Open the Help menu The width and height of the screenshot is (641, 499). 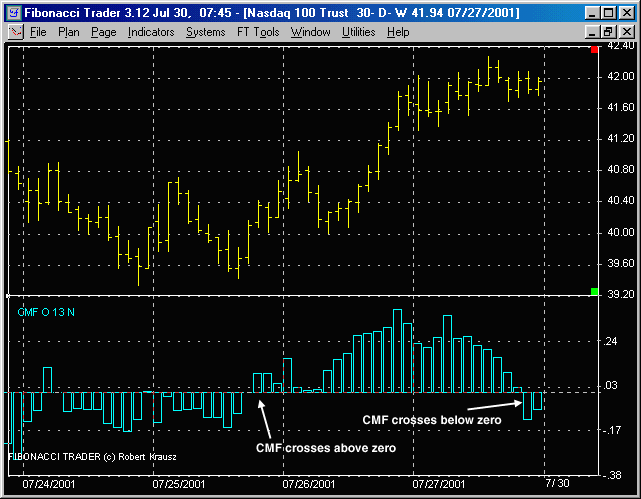[x=398, y=32]
